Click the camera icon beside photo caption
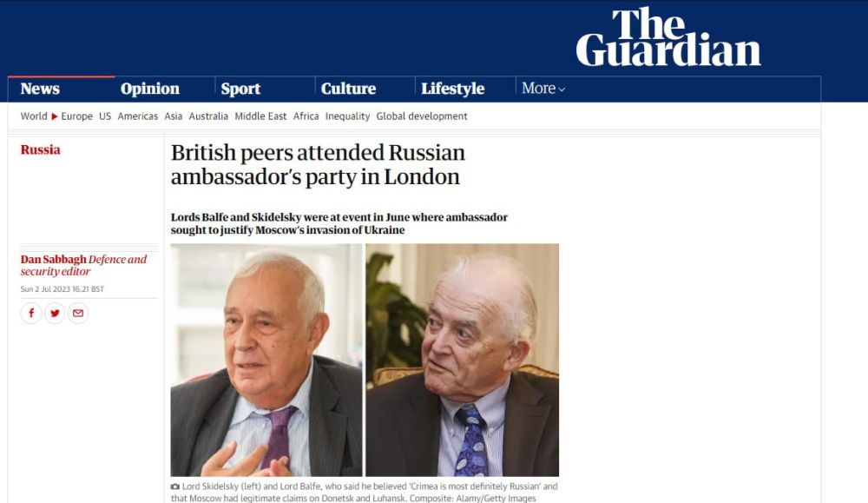Image resolution: width=868 pixels, height=503 pixels. [175, 486]
